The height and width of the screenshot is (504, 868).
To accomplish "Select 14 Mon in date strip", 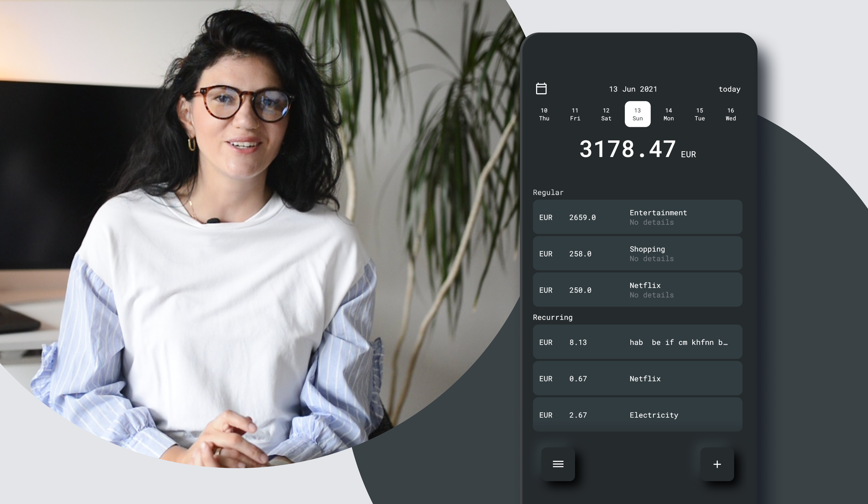I will [x=669, y=114].
